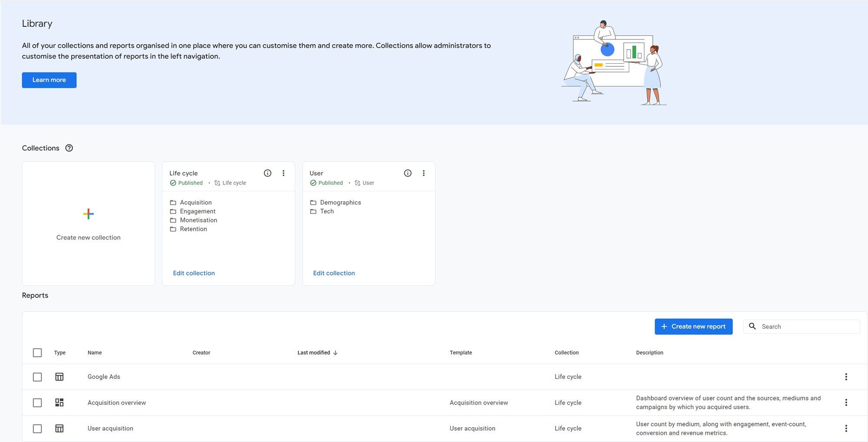
Task: Click Create new report button
Action: click(x=694, y=327)
